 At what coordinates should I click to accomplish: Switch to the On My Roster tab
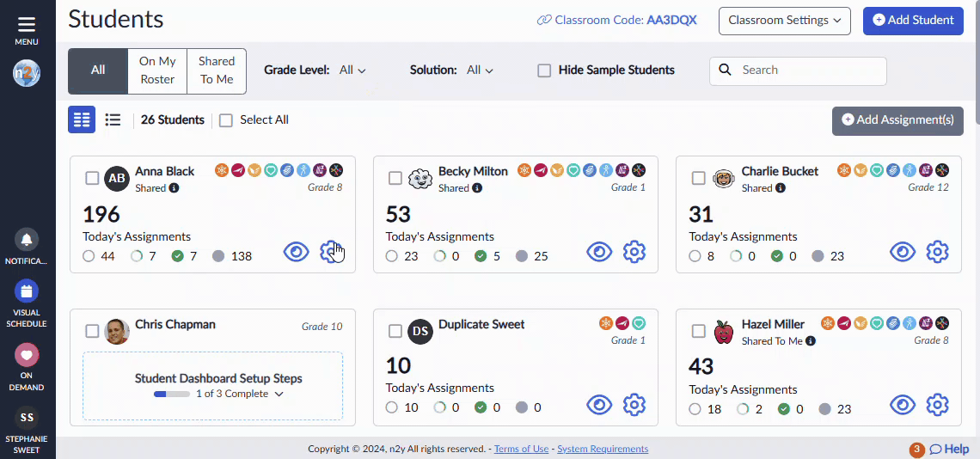157,70
